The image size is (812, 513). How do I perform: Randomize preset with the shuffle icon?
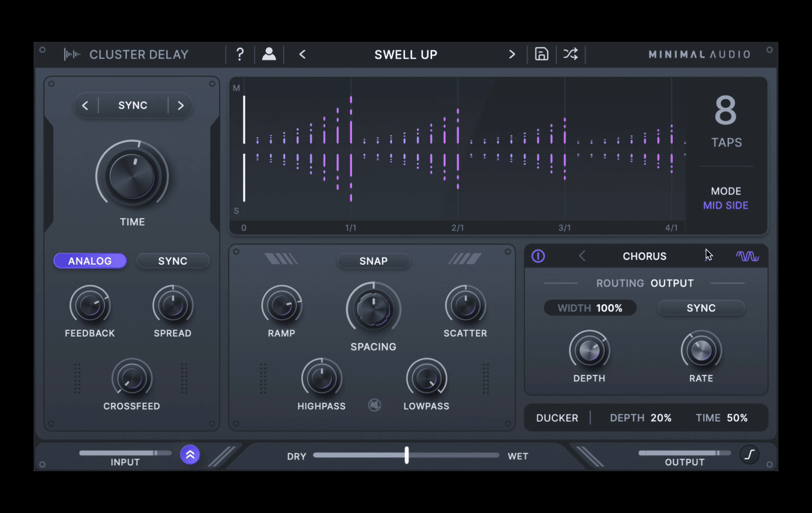click(x=570, y=54)
